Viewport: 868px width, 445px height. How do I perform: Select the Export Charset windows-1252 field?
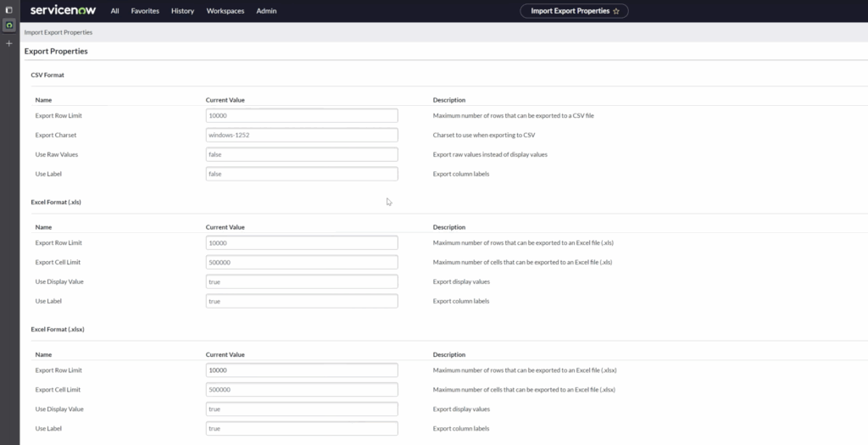[302, 135]
